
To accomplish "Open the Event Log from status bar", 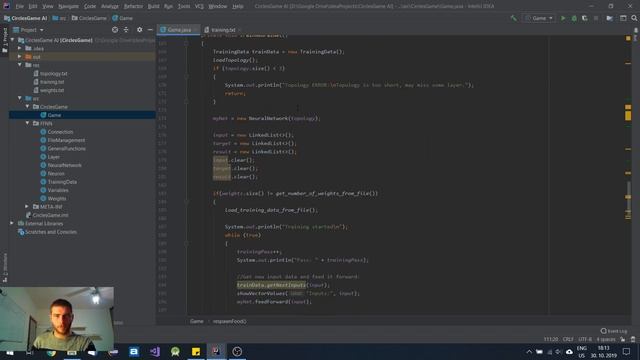I will point(614,331).
